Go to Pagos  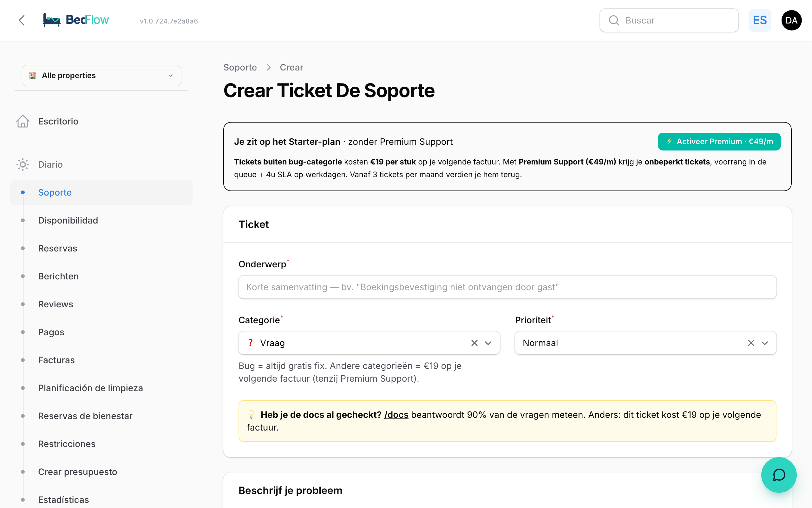[x=51, y=332]
